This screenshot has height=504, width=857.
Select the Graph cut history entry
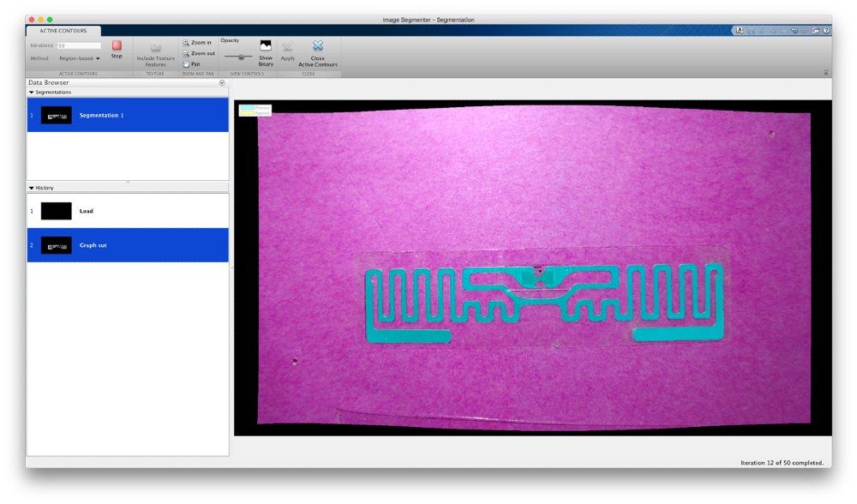click(x=128, y=245)
